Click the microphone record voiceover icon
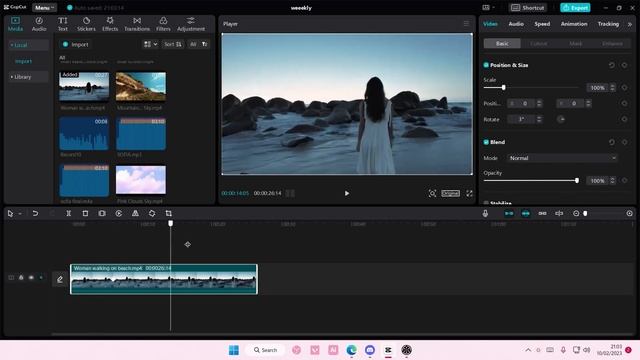640x360 pixels. pos(485,213)
